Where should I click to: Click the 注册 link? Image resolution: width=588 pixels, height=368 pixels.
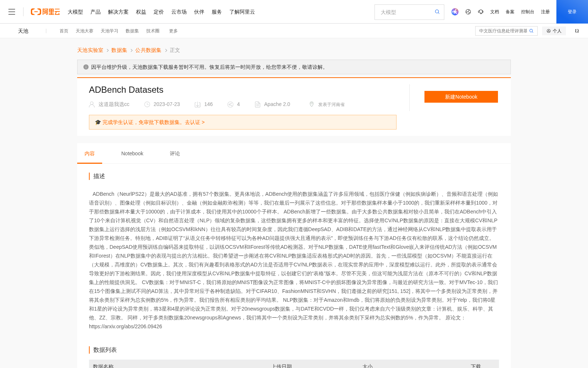545,12
